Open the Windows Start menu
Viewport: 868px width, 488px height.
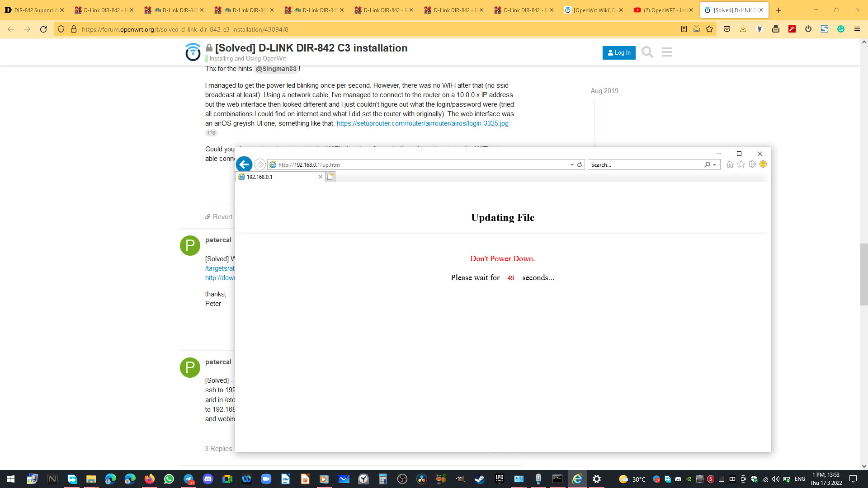11,479
